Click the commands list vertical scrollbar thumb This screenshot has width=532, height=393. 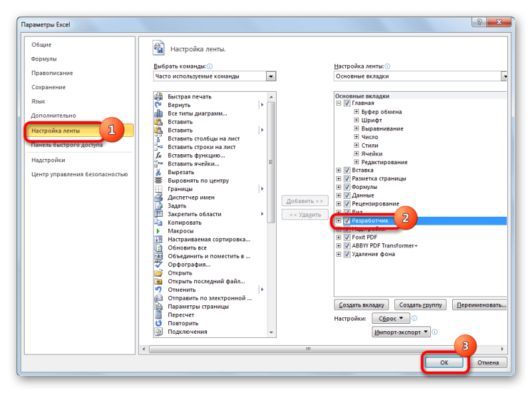point(271,162)
